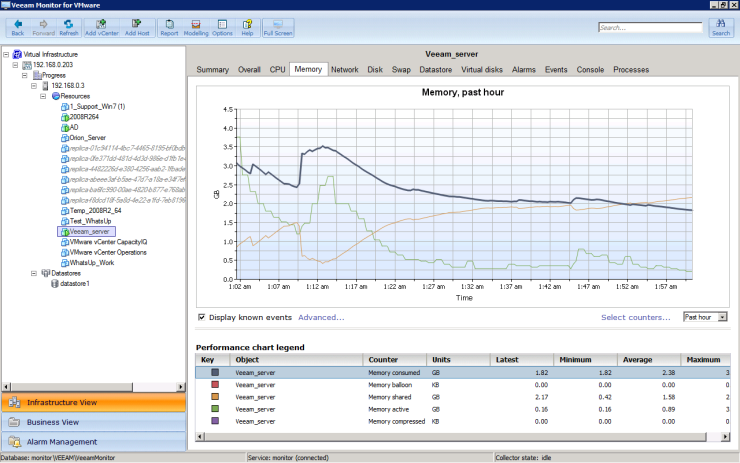Select the datastore1 icon

tap(55, 284)
